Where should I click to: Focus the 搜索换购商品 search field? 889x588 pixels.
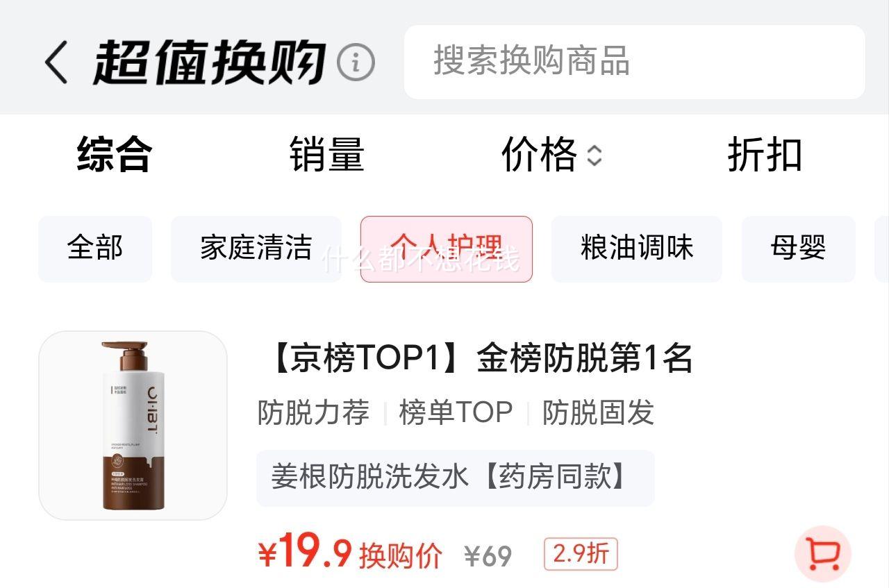tap(634, 62)
